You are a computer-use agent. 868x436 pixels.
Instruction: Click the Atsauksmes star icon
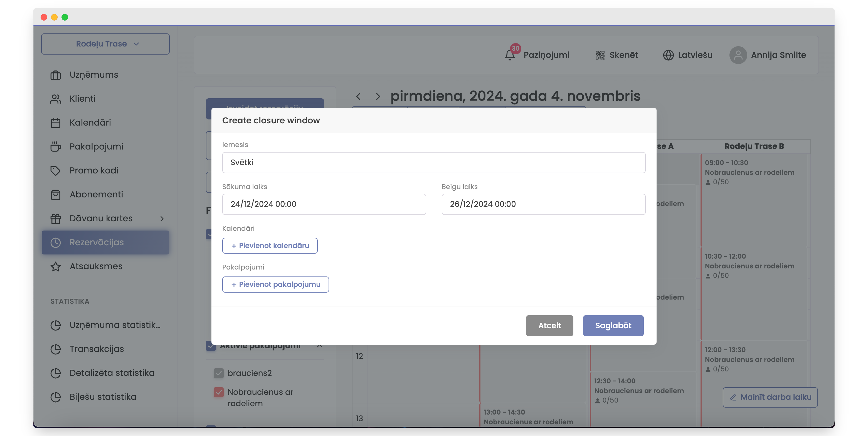[x=56, y=266]
